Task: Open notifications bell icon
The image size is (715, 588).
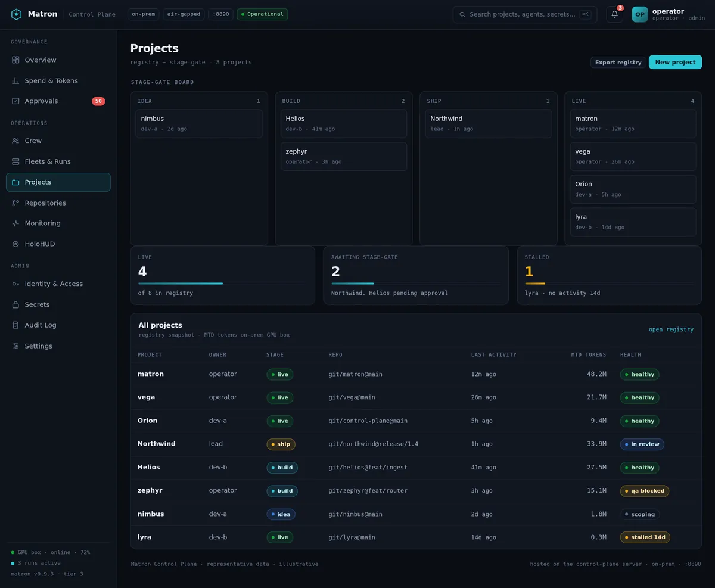Action: point(615,14)
